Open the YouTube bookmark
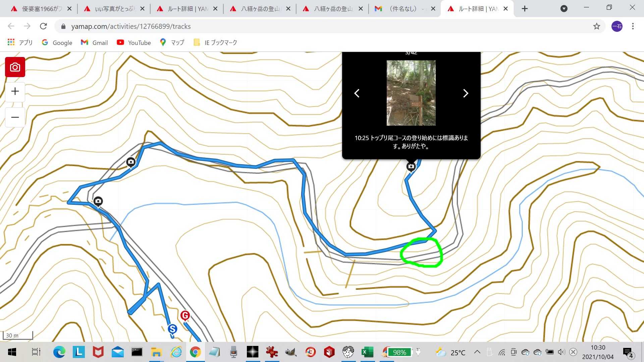This screenshot has height=362, width=644. click(x=134, y=43)
